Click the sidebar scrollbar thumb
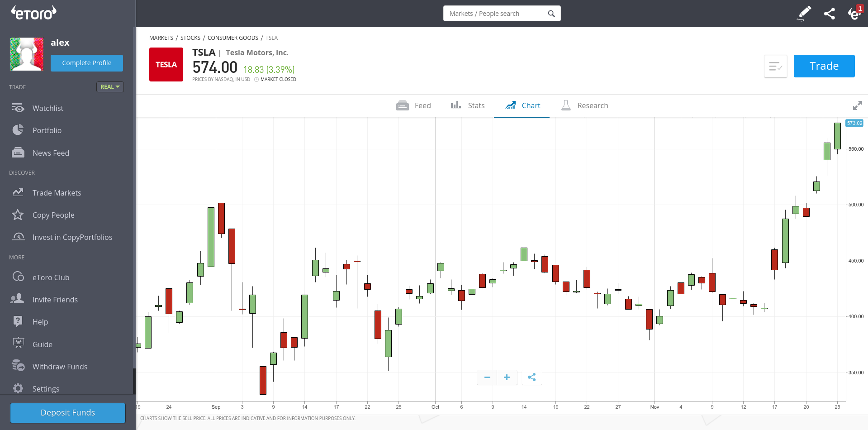This screenshot has width=868, height=430. coord(134,381)
